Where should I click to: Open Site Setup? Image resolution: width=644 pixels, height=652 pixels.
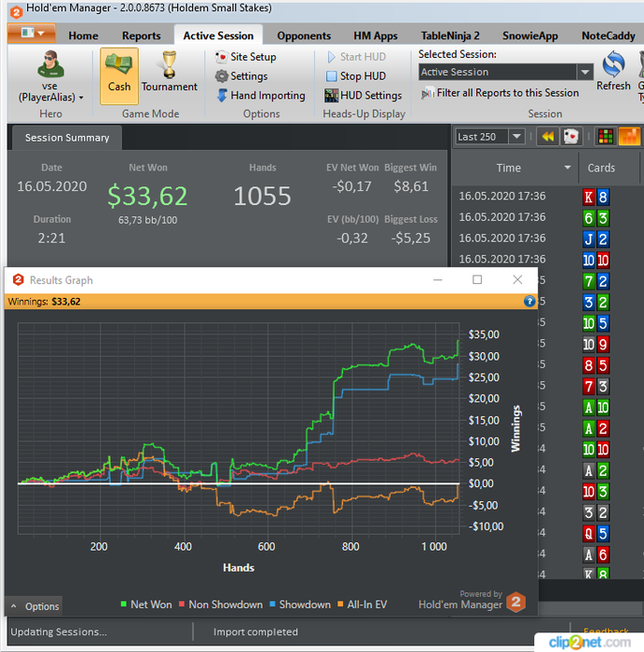tap(245, 57)
